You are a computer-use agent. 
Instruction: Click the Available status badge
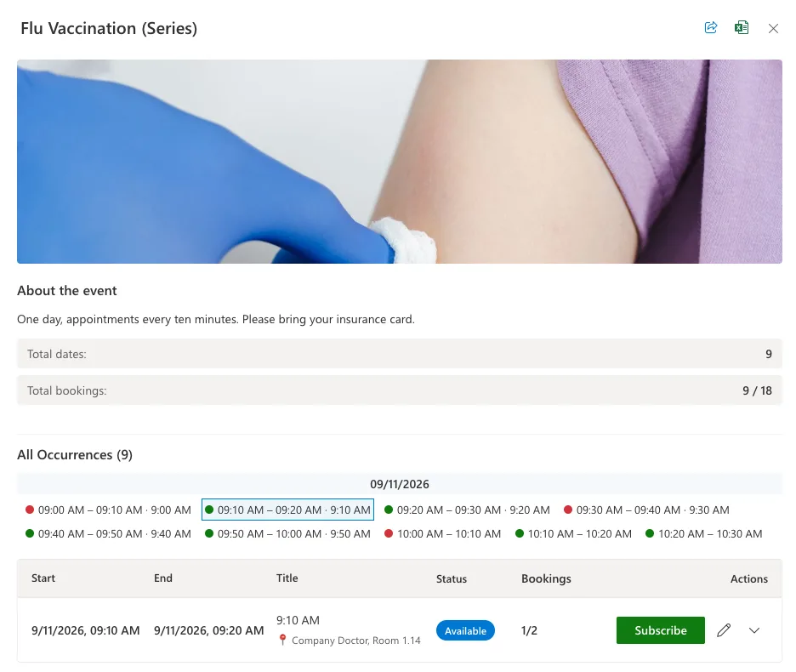[x=465, y=630]
